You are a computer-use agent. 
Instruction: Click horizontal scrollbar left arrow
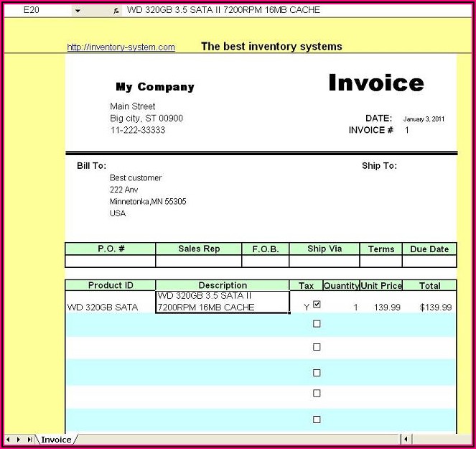tap(406, 440)
